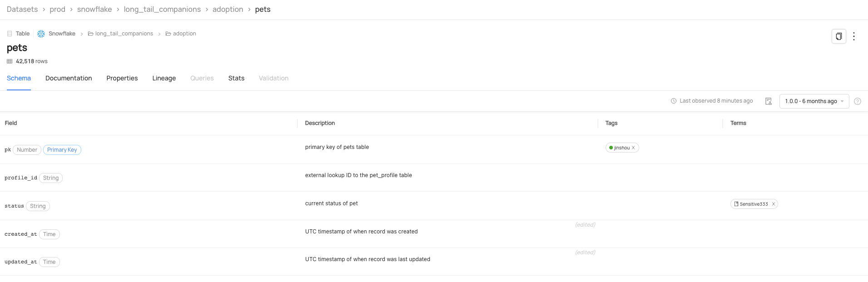This screenshot has width=868, height=282.
Task: Remove the jinshou tag via its X
Action: (x=633, y=148)
